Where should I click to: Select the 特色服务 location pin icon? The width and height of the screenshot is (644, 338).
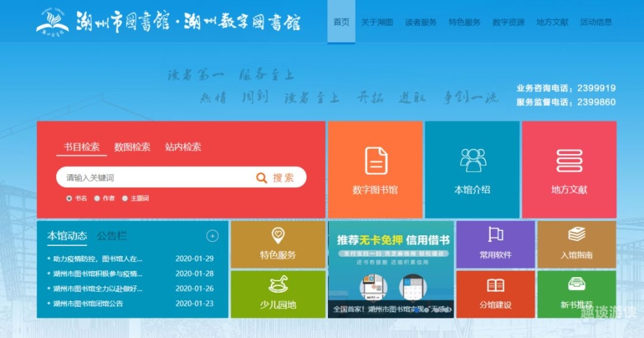278,236
